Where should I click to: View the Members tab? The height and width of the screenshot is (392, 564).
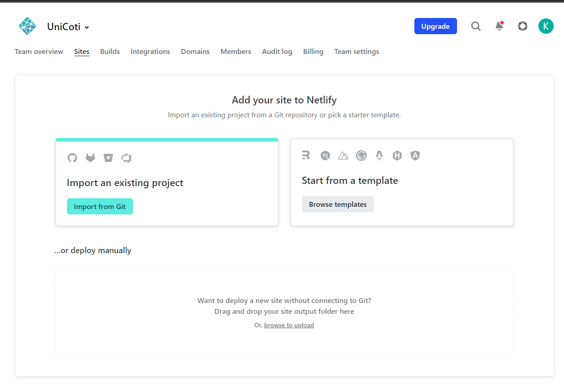click(x=235, y=52)
